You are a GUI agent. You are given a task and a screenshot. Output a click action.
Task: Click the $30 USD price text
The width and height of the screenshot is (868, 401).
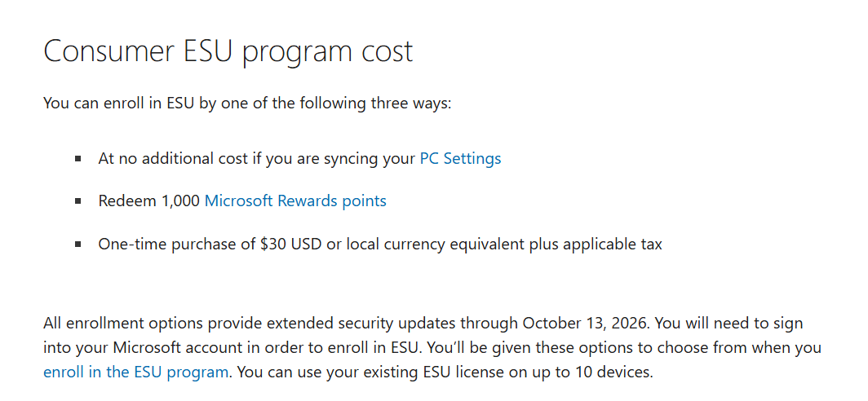[x=291, y=244]
